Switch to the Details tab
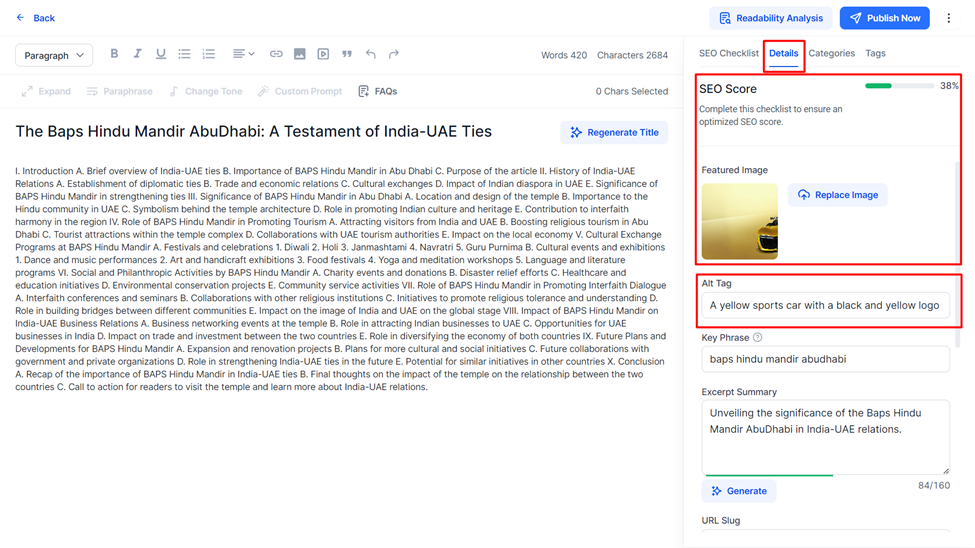This screenshot has height=548, width=975. tap(783, 53)
